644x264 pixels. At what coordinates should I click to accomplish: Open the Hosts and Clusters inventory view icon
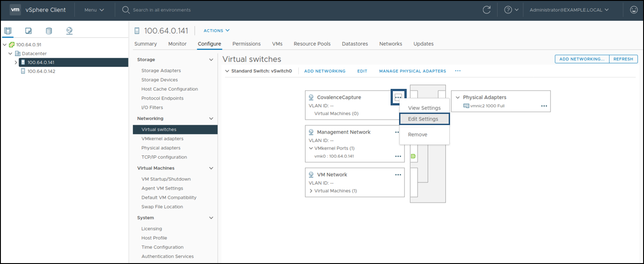pos(8,31)
